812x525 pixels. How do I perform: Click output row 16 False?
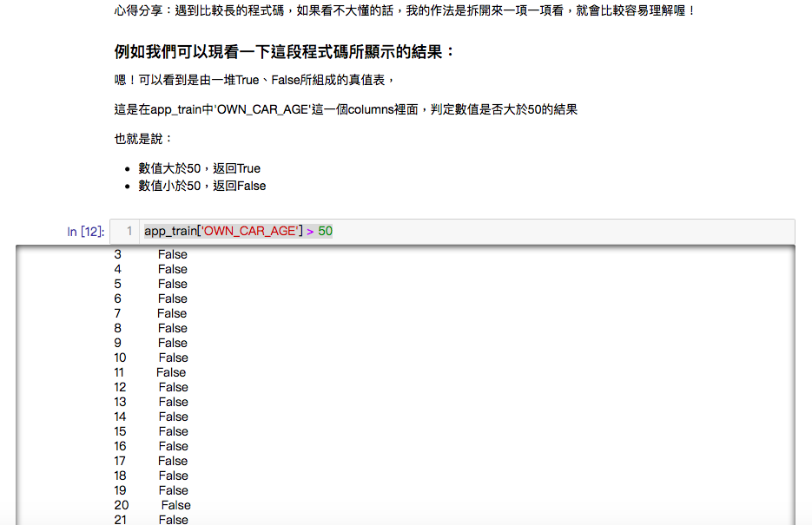coord(151,446)
